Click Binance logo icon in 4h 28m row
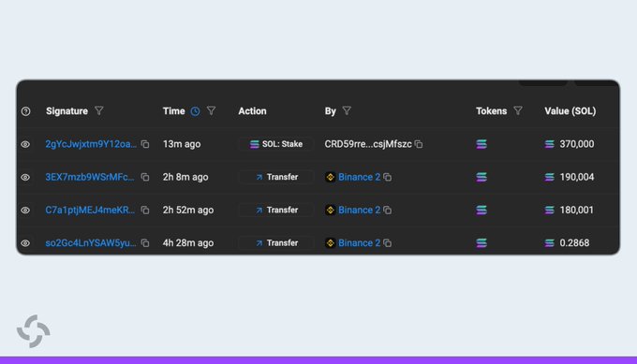 pyautogui.click(x=331, y=242)
